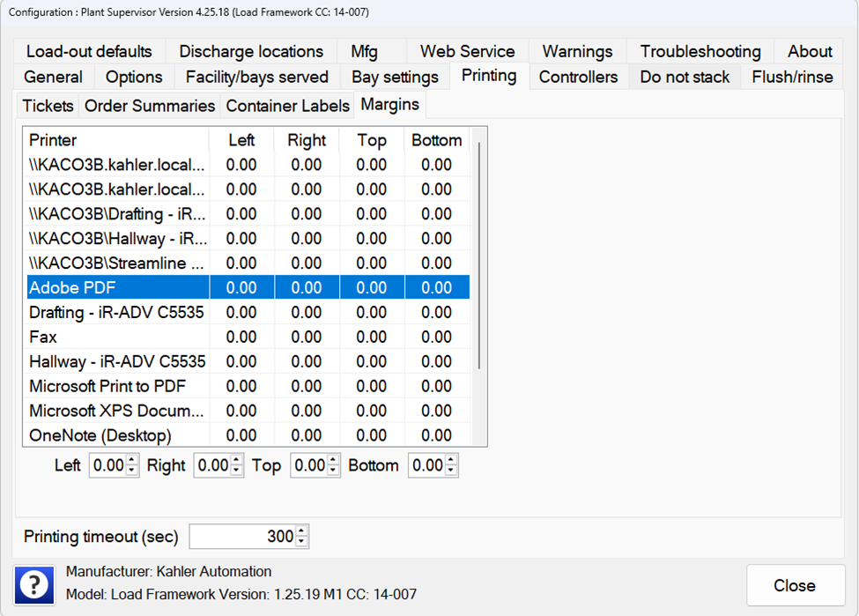Screen dimensions: 859x616
Task: Select the Microsoft Print to PDF printer row
Action: [x=107, y=386]
